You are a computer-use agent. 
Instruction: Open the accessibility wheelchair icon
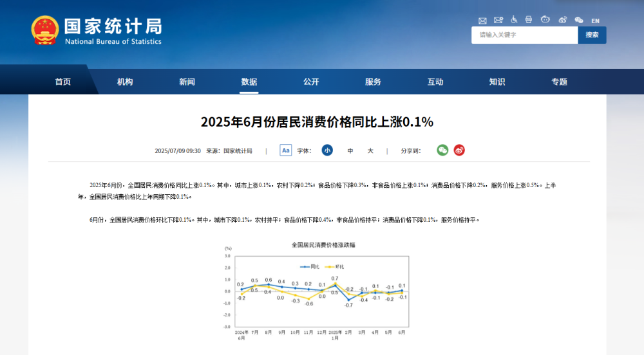point(513,20)
